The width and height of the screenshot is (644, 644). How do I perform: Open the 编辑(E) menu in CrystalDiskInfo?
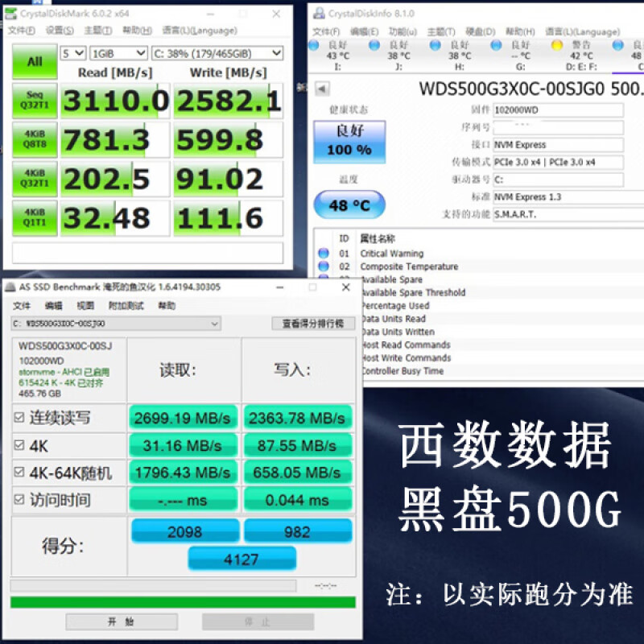(365, 32)
